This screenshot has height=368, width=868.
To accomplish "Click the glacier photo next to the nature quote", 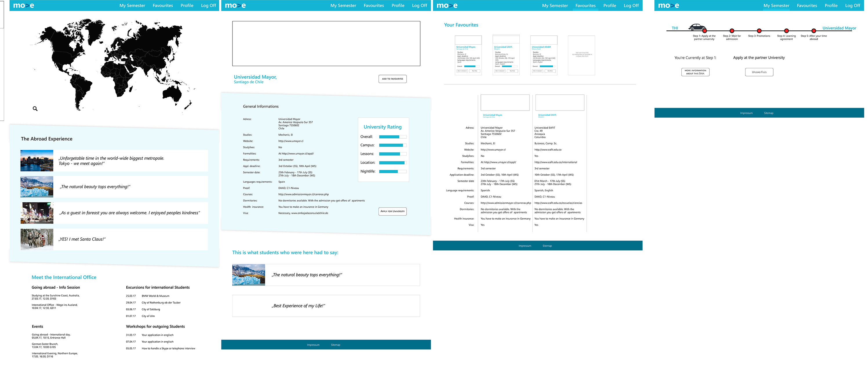I will coord(37,186).
